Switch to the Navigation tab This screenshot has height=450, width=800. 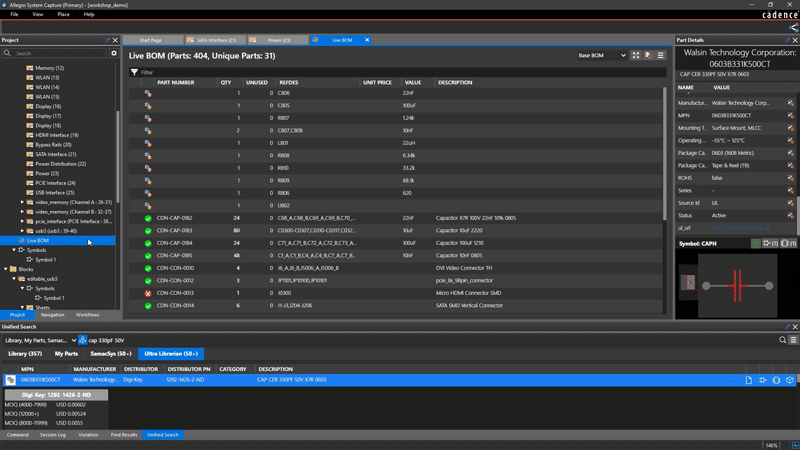pos(53,315)
